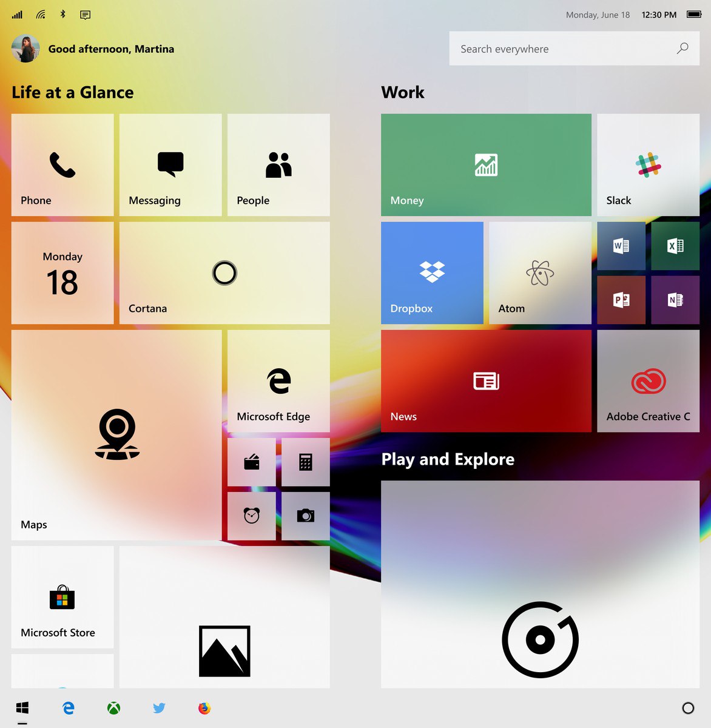Open the News tile

coord(486,381)
